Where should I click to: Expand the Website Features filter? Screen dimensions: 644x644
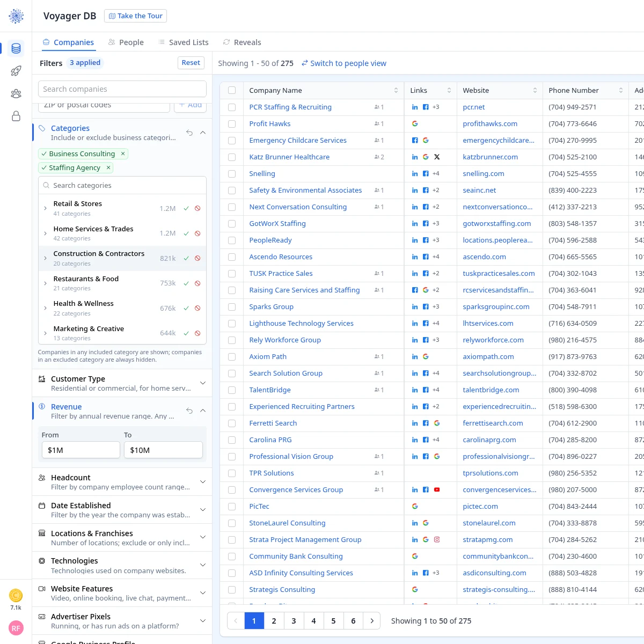coord(203,593)
